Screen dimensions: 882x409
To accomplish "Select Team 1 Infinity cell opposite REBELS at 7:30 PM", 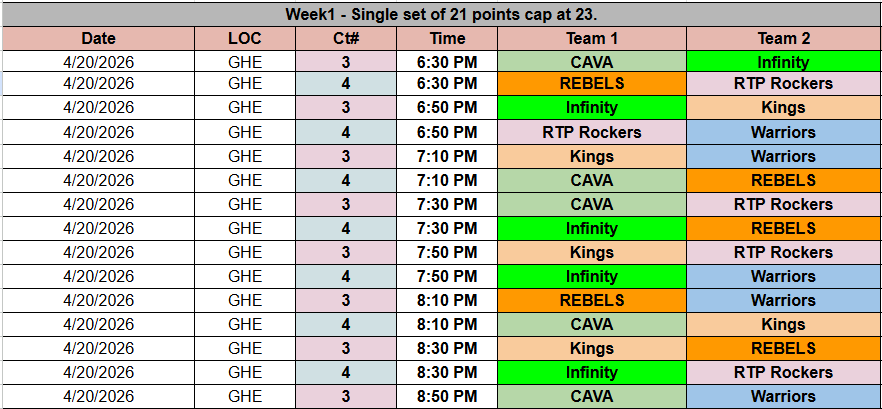I will (591, 228).
